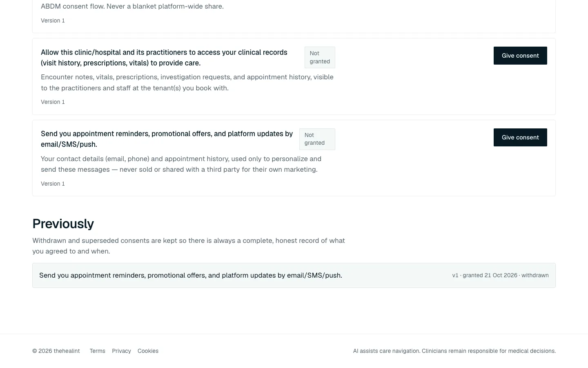Click the clinical records access consent title
The image size is (588, 368).
tap(164, 58)
